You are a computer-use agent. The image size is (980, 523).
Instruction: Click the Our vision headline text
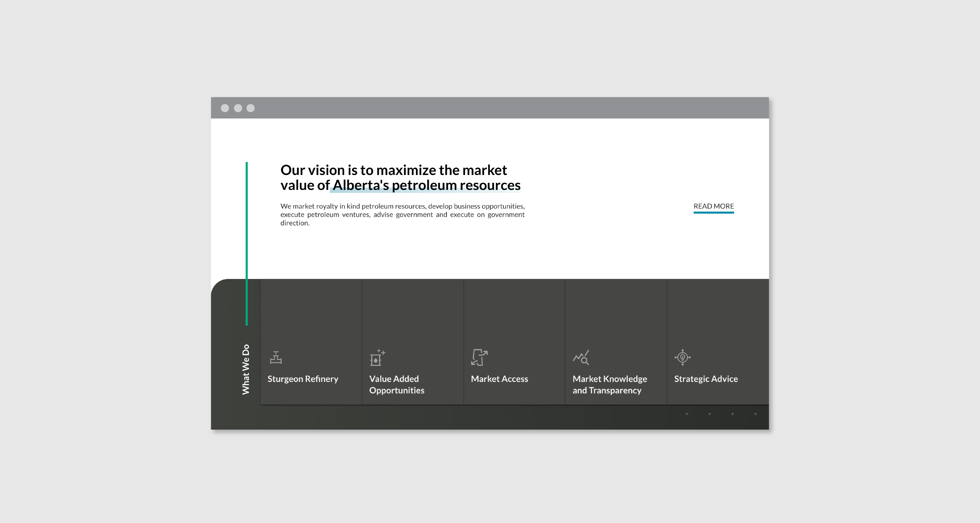tap(400, 178)
